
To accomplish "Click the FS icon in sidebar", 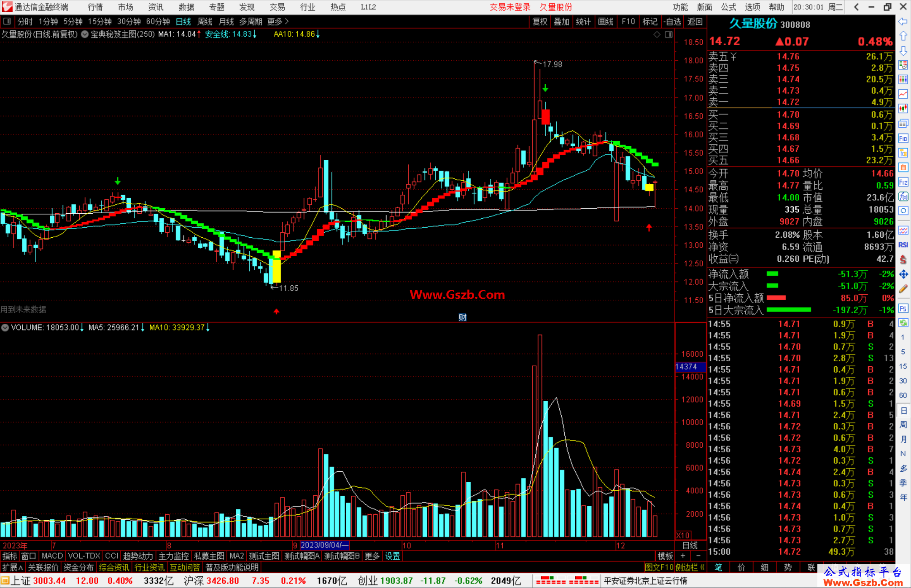I will coord(903,308).
